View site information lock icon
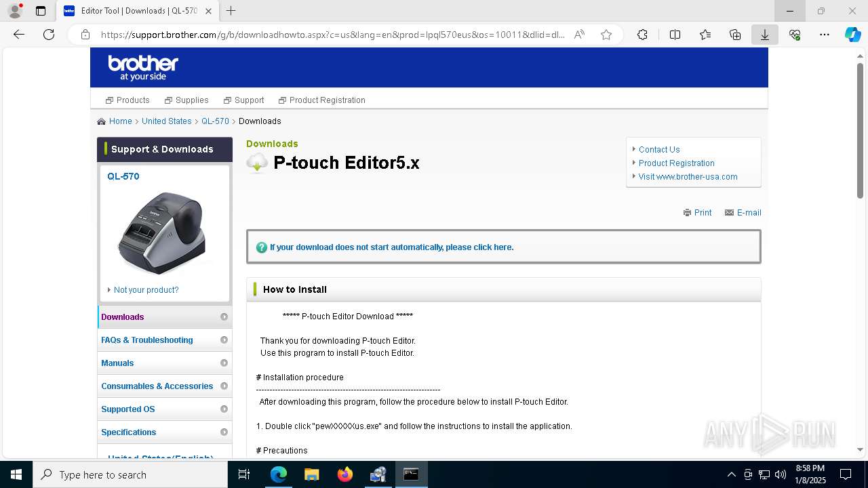Screen dimensions: 868x488 click(x=85, y=35)
